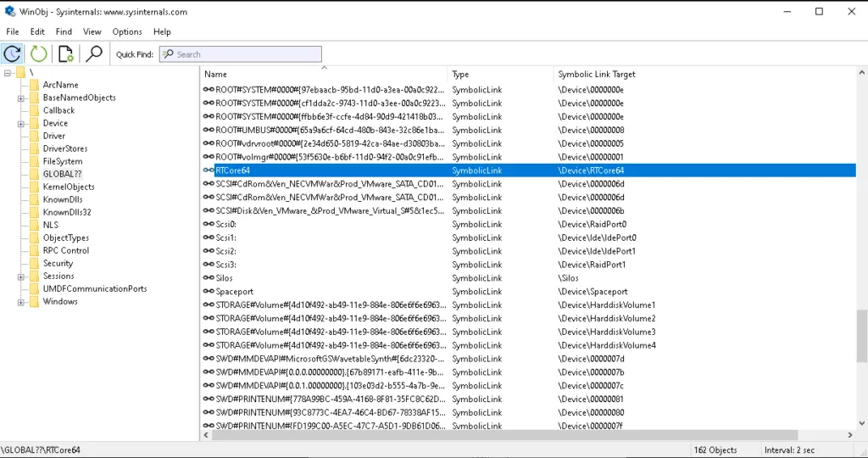
Task: Select the Scsi3: symbolic link row
Action: tap(529, 265)
